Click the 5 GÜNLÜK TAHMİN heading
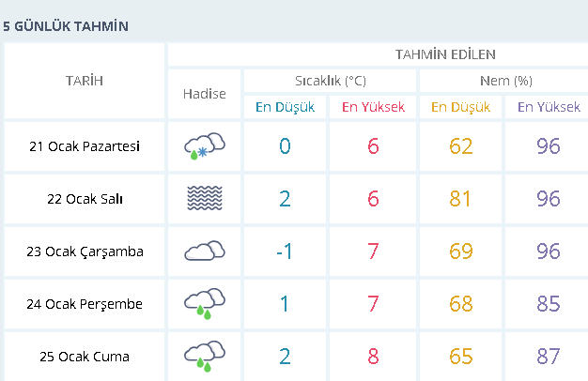 (66, 26)
